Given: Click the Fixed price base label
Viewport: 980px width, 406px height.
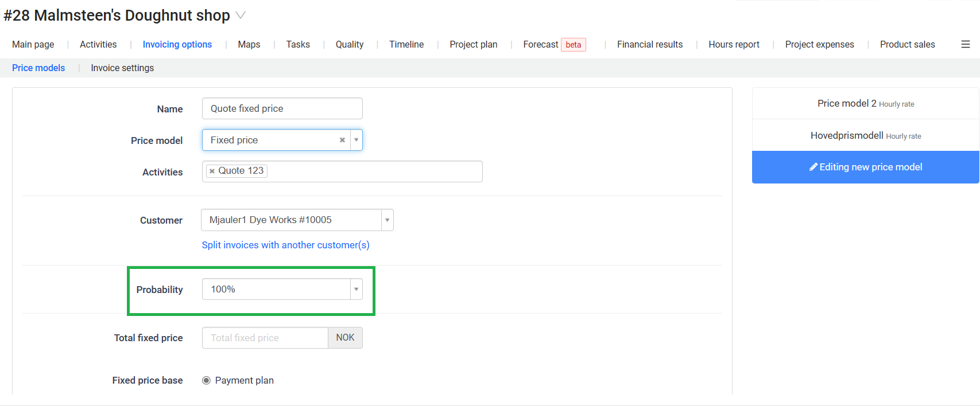Looking at the screenshot, I should 148,380.
